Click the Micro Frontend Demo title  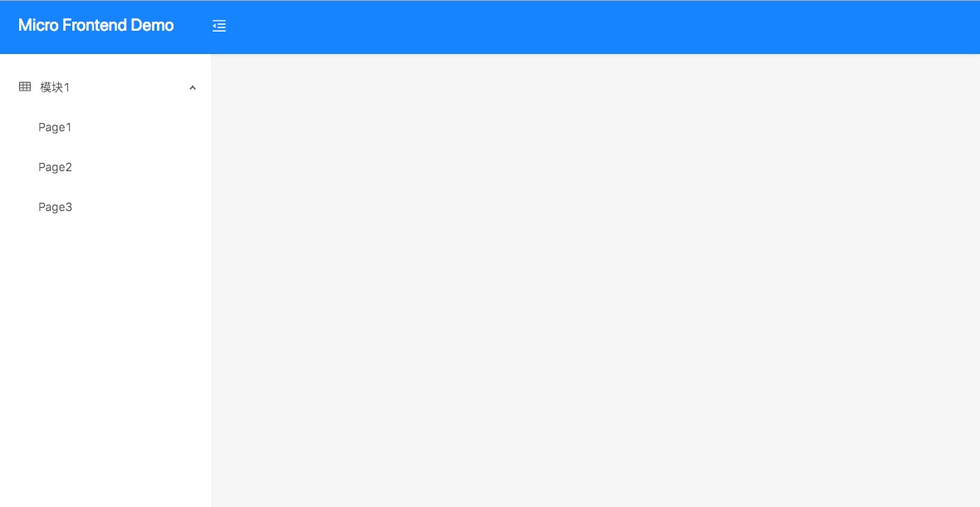click(x=96, y=26)
